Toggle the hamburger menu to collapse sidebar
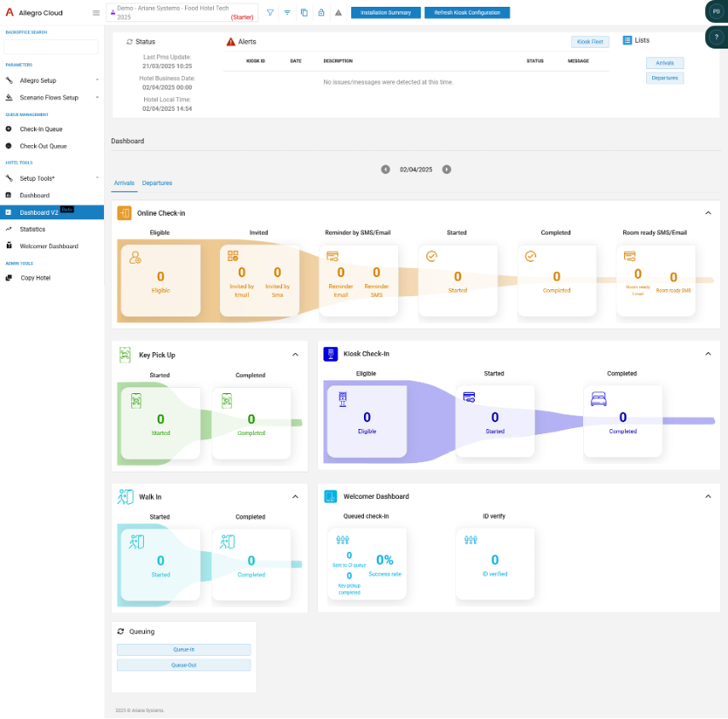The width and height of the screenshot is (728, 719). (x=96, y=13)
